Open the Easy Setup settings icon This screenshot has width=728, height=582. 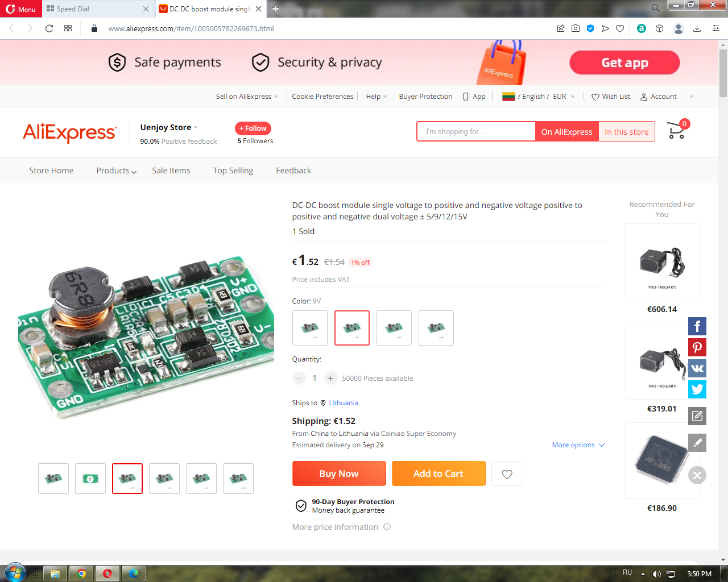716,28
